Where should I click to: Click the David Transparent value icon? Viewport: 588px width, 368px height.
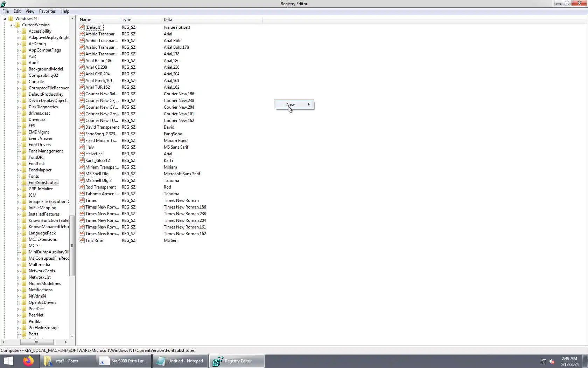click(82, 127)
